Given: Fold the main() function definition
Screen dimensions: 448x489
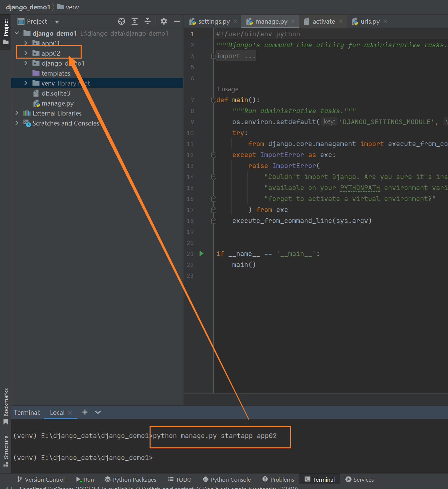Looking at the screenshot, I should (214, 100).
